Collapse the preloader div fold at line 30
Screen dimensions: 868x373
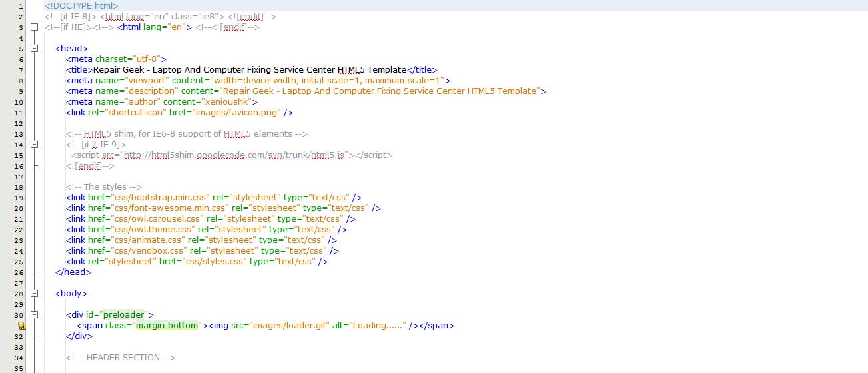[x=35, y=315]
